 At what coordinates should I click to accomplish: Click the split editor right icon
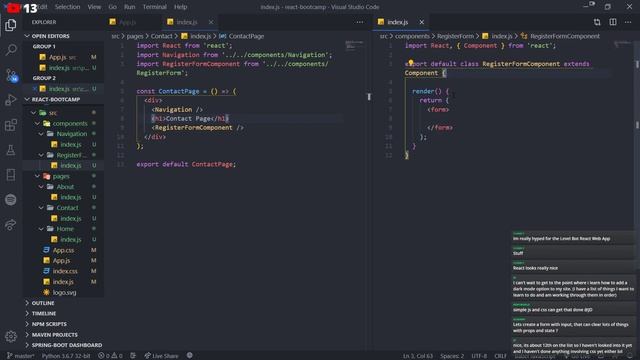[x=613, y=22]
